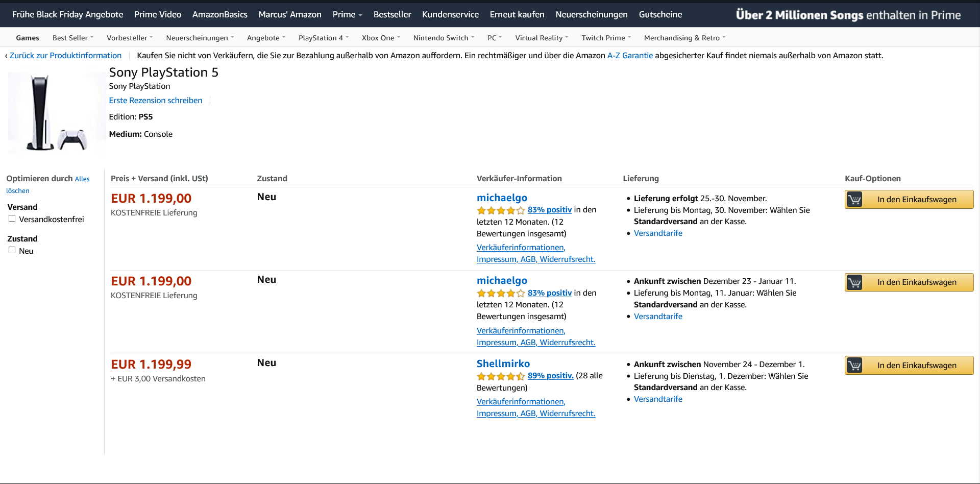Click Versandtarife in Shellmirko offer

[658, 399]
